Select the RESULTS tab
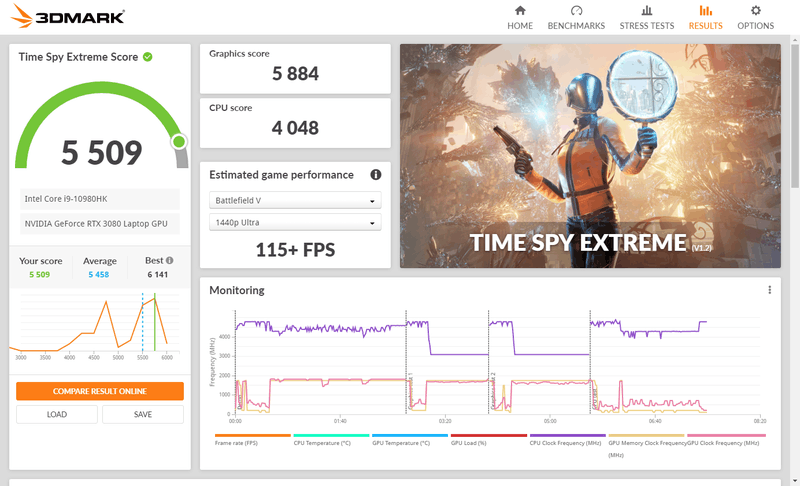Viewport: 800px width, 486px height. tap(706, 18)
